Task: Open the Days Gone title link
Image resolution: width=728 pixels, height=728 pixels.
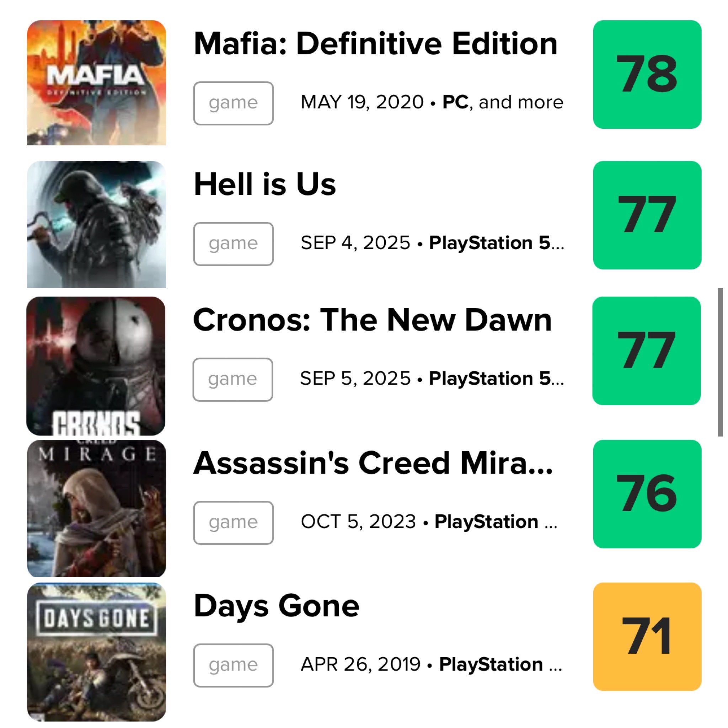Action: [x=277, y=607]
